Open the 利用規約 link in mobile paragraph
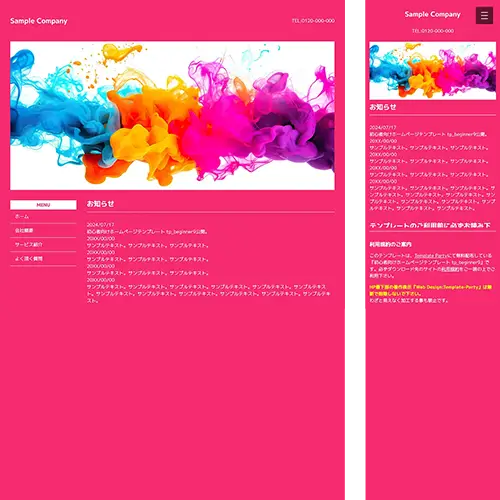The image size is (500, 500). [x=450, y=269]
